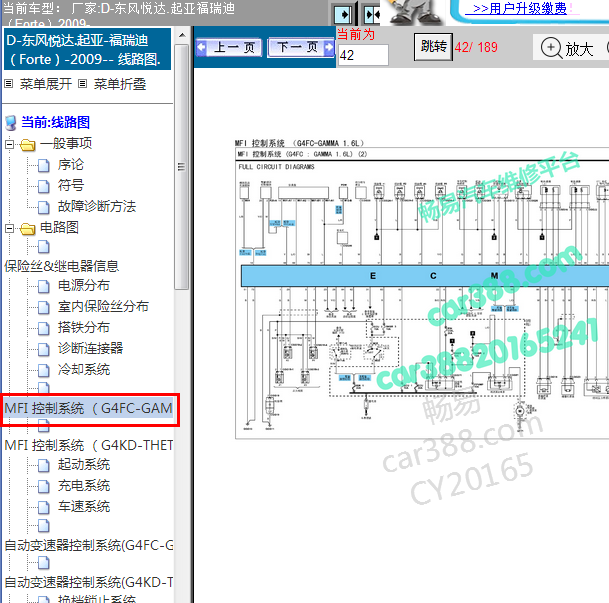Go to previous page with 上一页 button

point(229,48)
